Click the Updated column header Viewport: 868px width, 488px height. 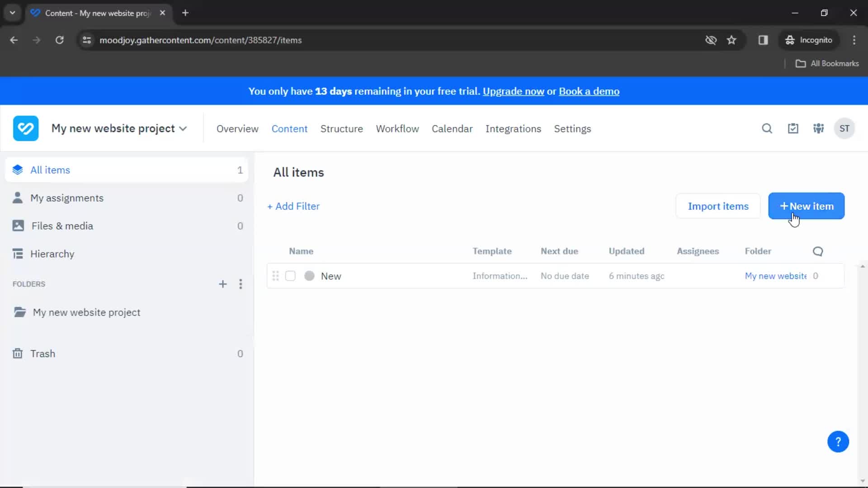pyautogui.click(x=626, y=251)
